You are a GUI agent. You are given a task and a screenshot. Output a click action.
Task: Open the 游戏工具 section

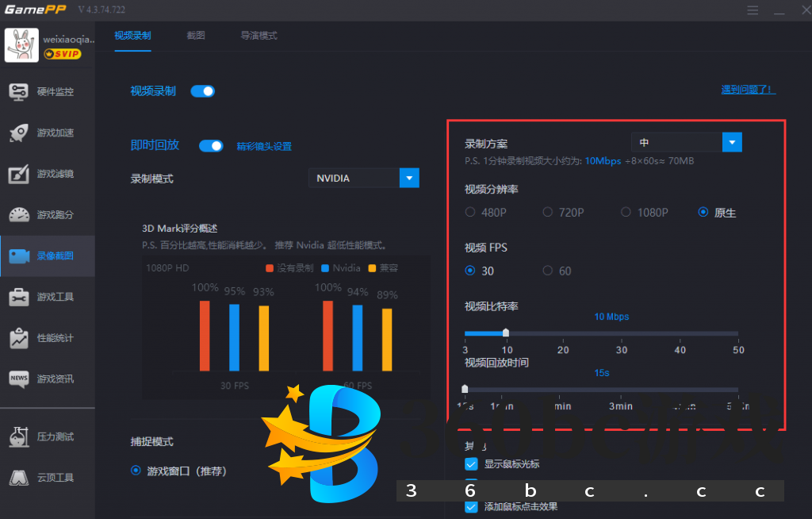tap(48, 297)
